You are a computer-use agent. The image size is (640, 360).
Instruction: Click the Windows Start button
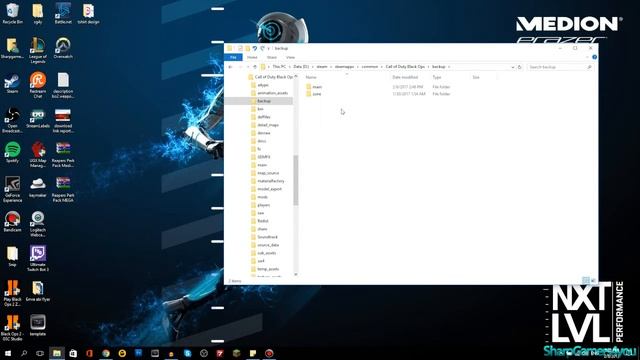[7, 353]
